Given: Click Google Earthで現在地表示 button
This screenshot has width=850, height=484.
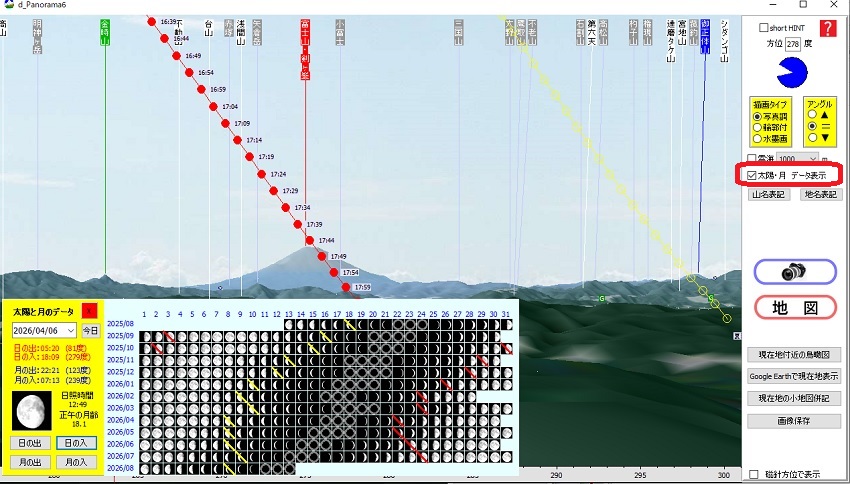Looking at the screenshot, I should pyautogui.click(x=795, y=376).
